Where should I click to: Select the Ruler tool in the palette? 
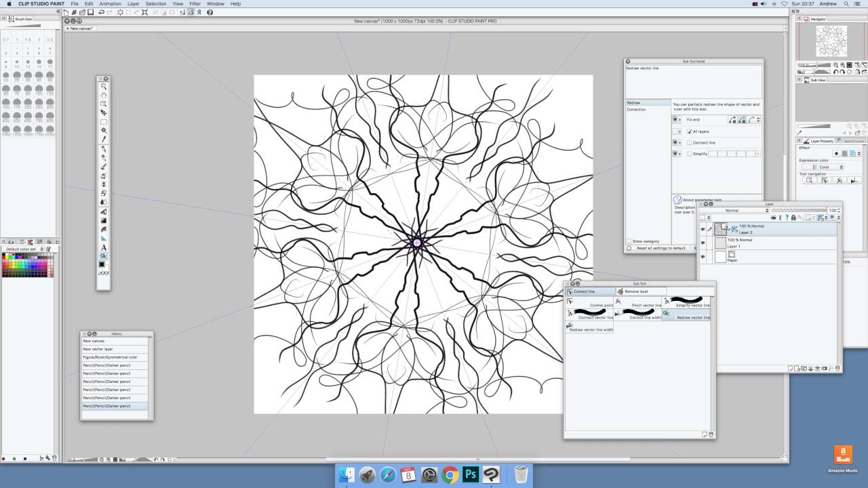pos(104,238)
